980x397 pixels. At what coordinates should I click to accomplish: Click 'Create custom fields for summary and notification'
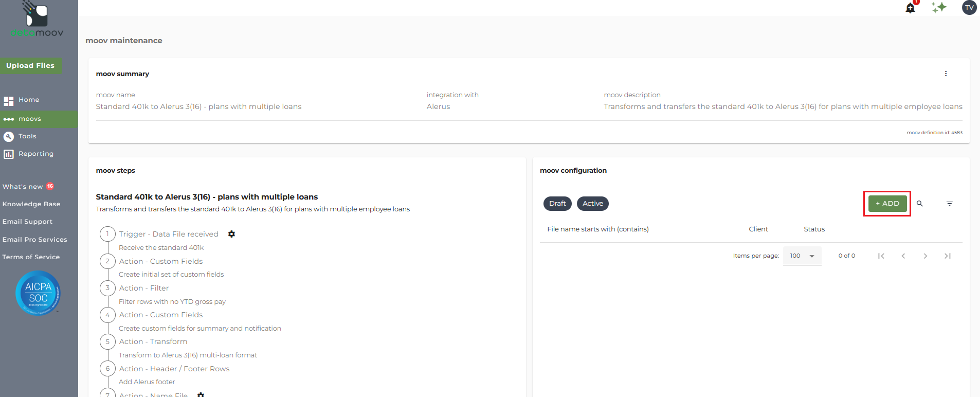tap(200, 329)
